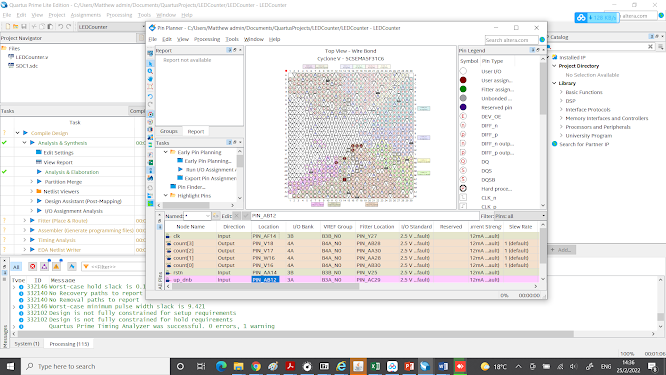The image size is (666, 375).
Task: Activate the zoom magnifier tool in Pin Planner
Action: click(x=150, y=71)
